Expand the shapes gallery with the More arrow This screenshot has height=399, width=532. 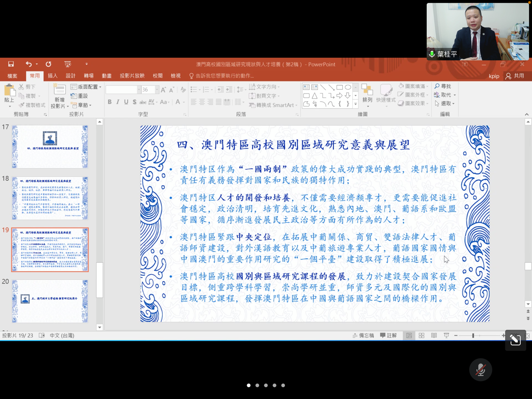(x=355, y=104)
